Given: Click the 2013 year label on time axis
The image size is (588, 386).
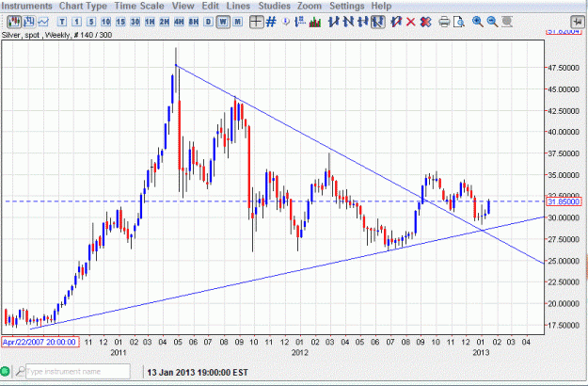Looking at the screenshot, I should (x=481, y=353).
